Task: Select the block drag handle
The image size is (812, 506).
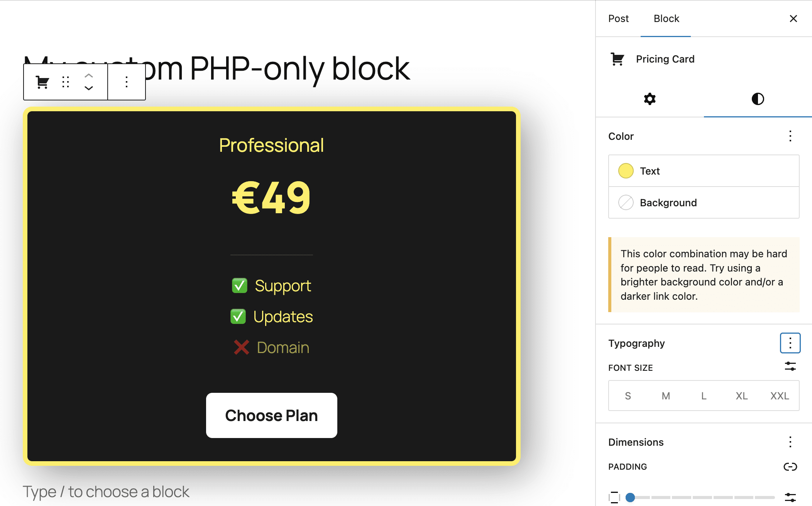Action: click(x=66, y=82)
